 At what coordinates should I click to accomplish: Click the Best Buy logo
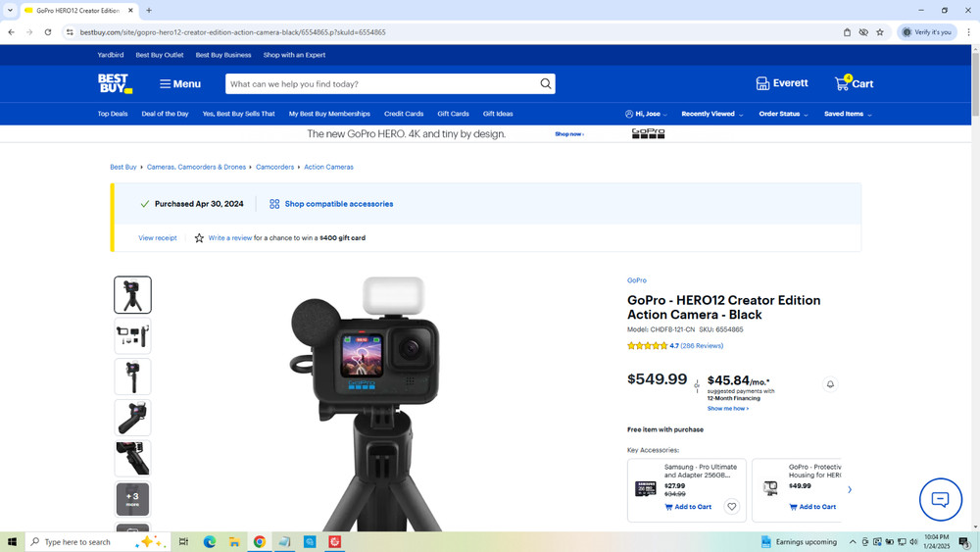[x=115, y=83]
